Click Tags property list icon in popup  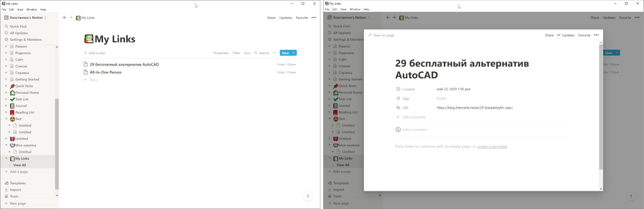[x=398, y=98]
